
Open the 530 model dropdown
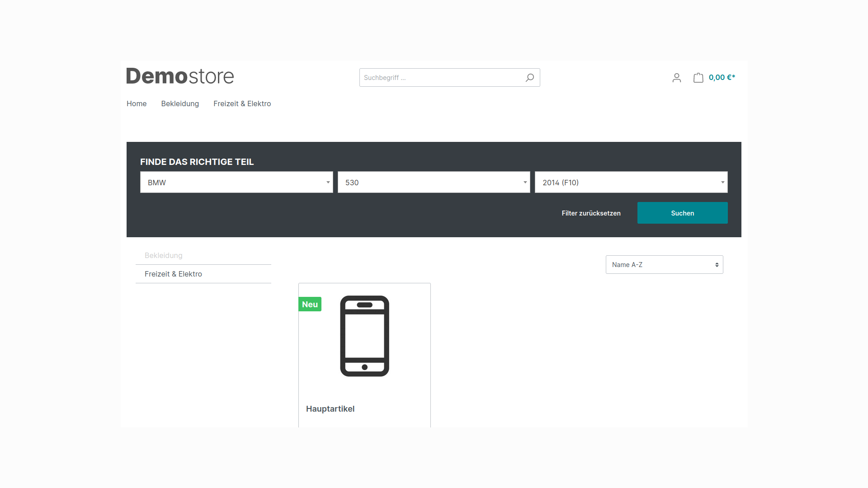pyautogui.click(x=434, y=182)
